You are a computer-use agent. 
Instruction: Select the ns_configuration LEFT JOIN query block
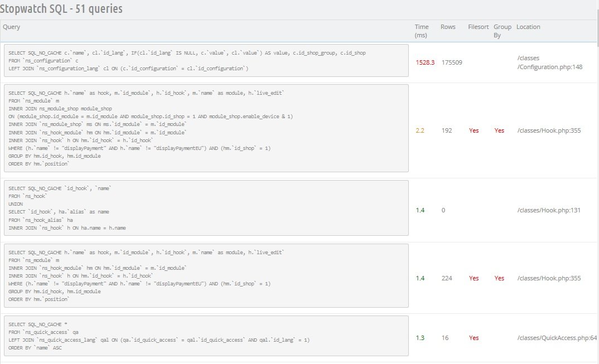coord(206,60)
